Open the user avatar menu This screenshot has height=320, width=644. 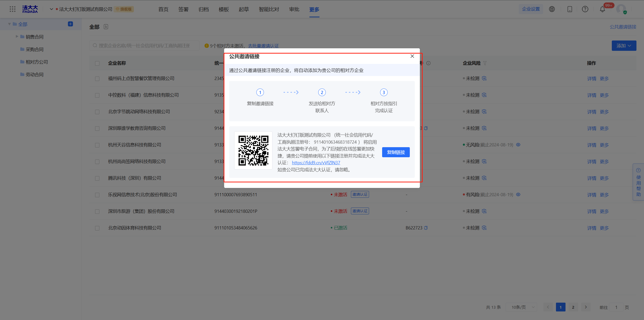(x=621, y=9)
